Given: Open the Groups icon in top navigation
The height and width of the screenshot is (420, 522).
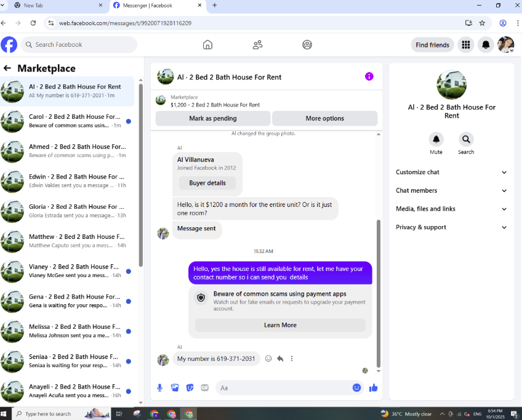Looking at the screenshot, I should [x=307, y=44].
